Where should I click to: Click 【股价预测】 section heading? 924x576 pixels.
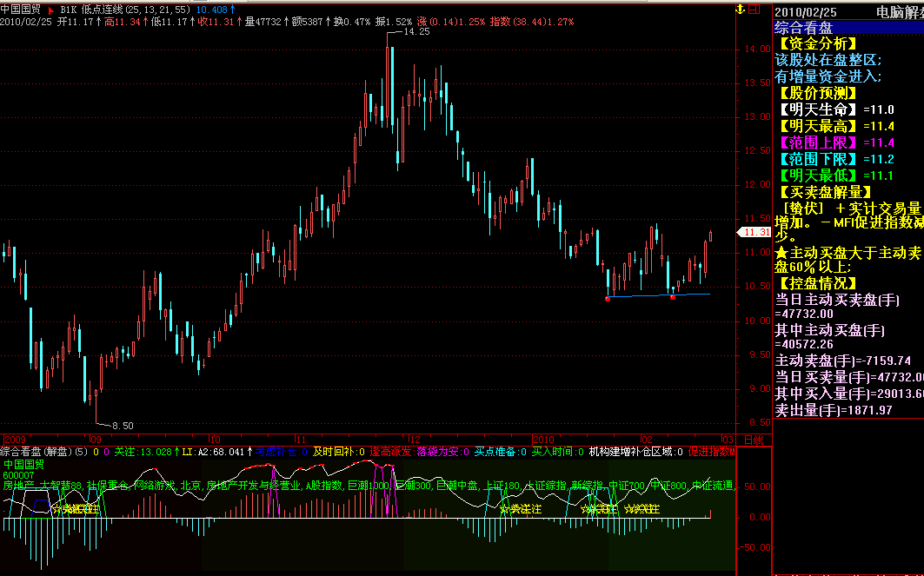817,93
